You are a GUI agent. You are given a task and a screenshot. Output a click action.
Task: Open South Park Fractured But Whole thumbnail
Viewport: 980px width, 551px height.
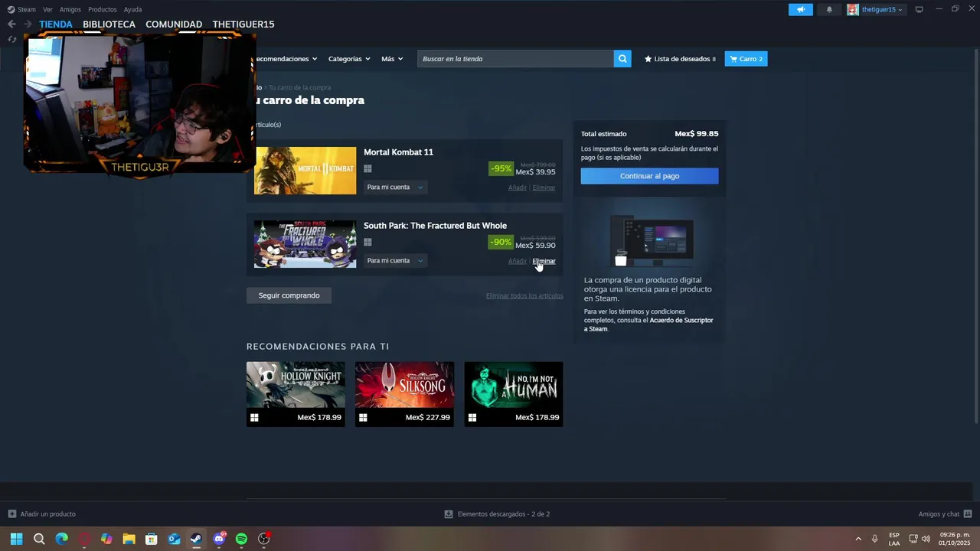[305, 244]
